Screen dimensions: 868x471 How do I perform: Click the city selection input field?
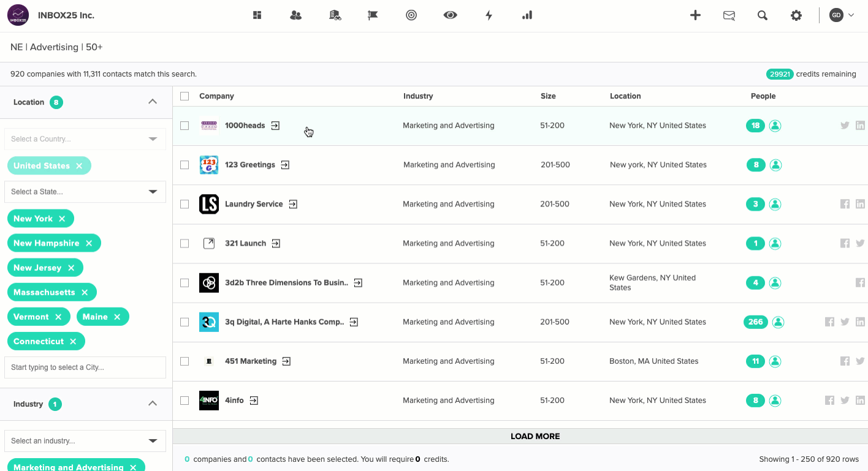point(85,367)
